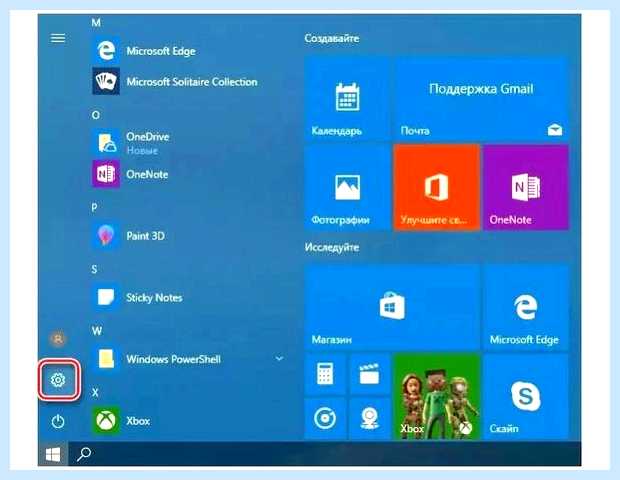Open the taskbar search magnifier

pos(84,454)
